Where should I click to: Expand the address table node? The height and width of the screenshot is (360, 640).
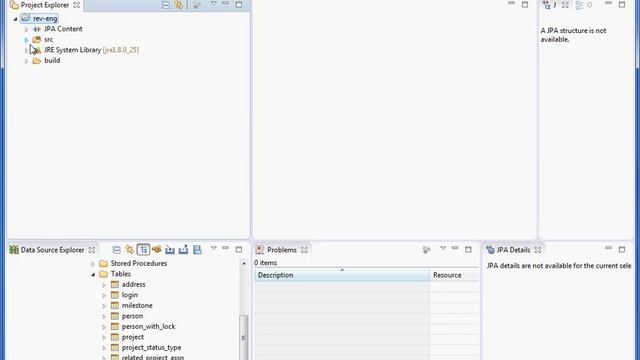tap(104, 285)
